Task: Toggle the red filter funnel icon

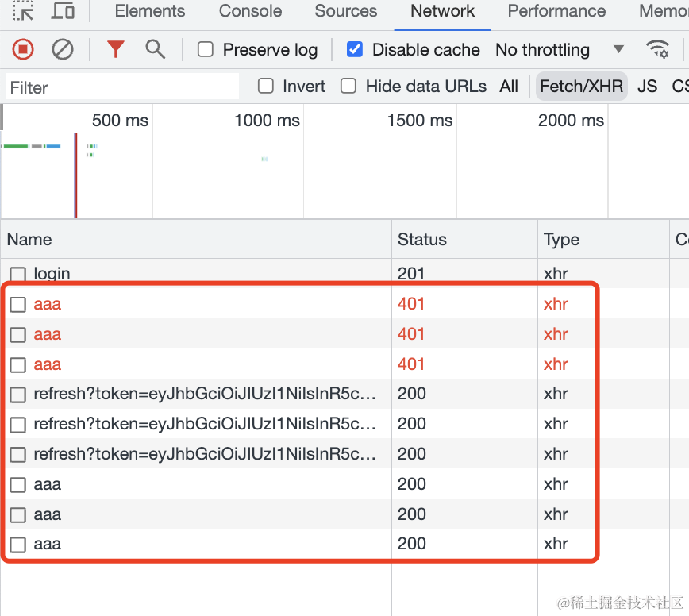Action: [x=116, y=49]
